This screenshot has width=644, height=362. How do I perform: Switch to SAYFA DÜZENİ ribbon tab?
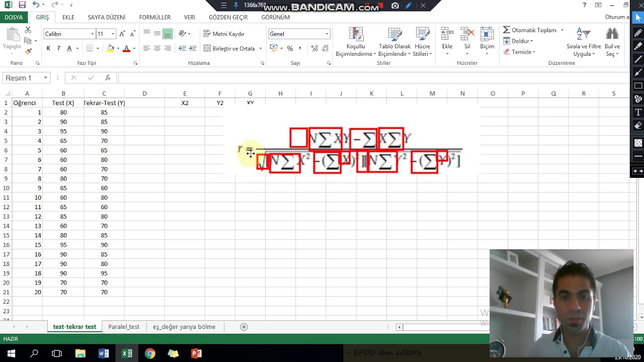pos(107,17)
